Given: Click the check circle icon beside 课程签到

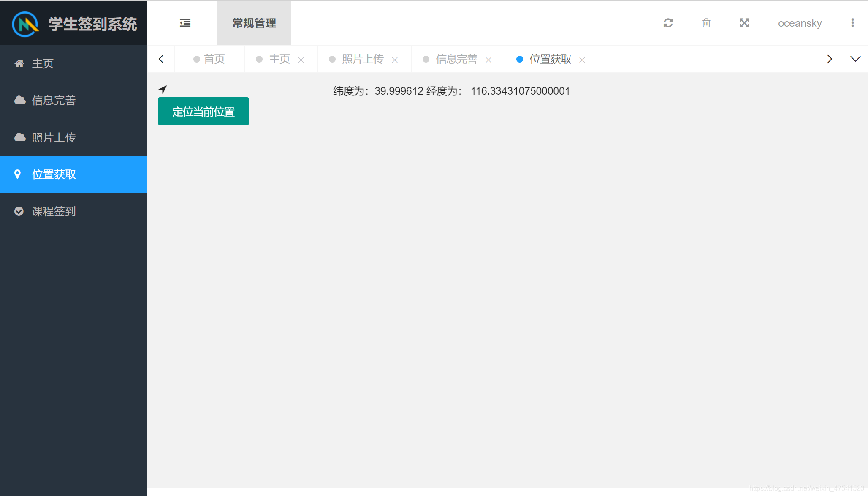Looking at the screenshot, I should (x=19, y=211).
